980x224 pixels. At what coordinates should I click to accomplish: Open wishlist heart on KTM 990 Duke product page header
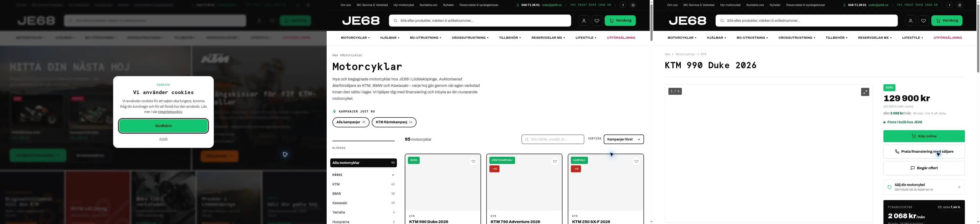923,20
